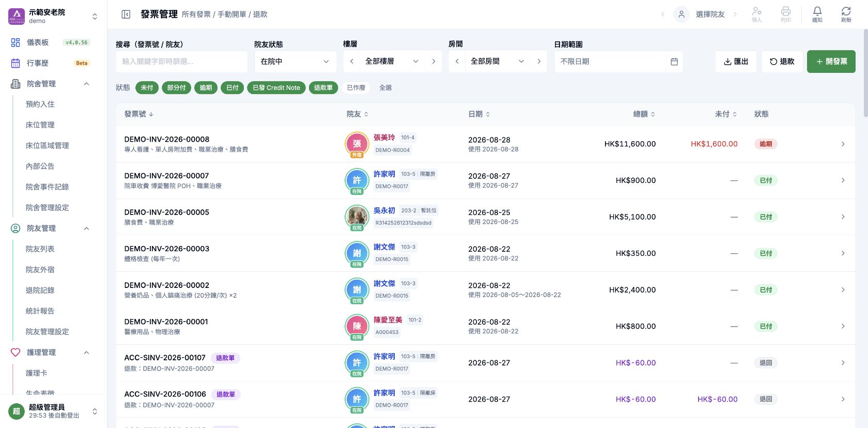Screen dimensions: 868x428
Task: Open resident link 謝文傑 in DEMO-INV-2026-00003 row
Action: coord(384,247)
